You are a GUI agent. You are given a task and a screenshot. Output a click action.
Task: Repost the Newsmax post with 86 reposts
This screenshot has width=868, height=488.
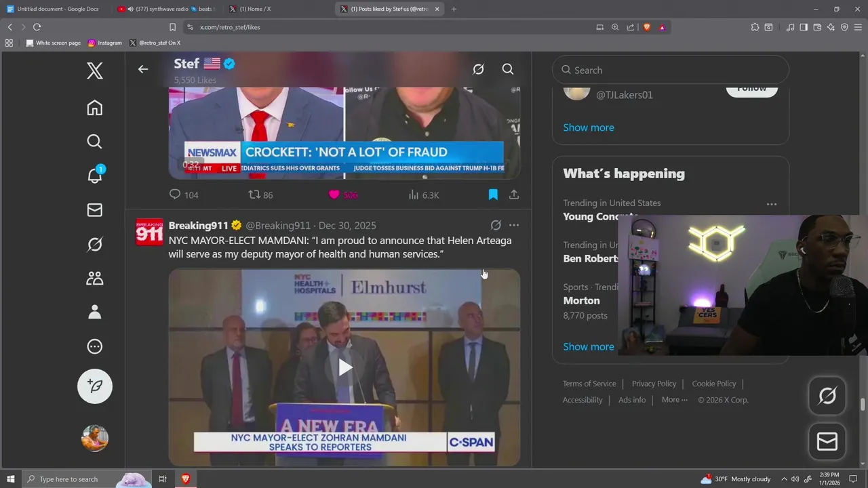(x=260, y=195)
